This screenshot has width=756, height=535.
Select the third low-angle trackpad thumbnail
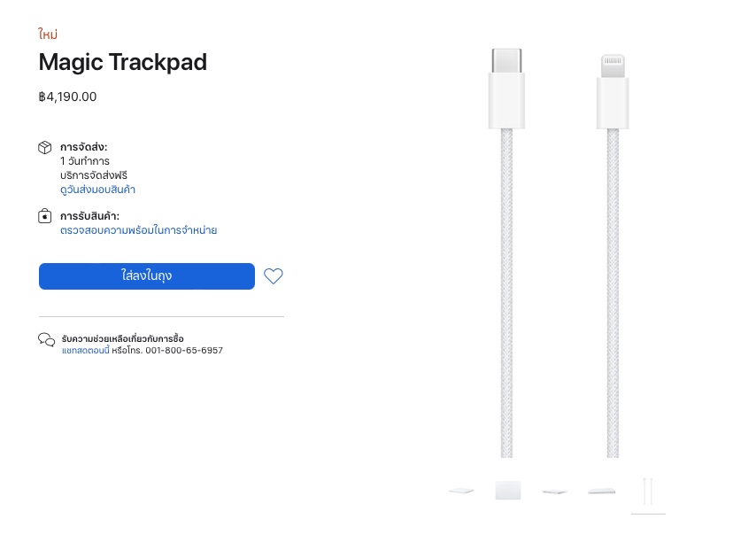coord(555,491)
